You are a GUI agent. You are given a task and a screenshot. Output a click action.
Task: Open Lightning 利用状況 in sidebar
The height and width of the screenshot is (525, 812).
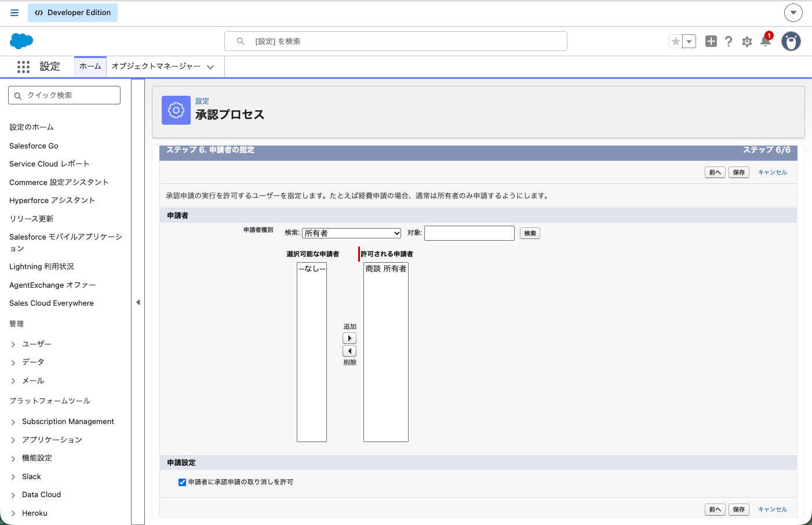[42, 266]
